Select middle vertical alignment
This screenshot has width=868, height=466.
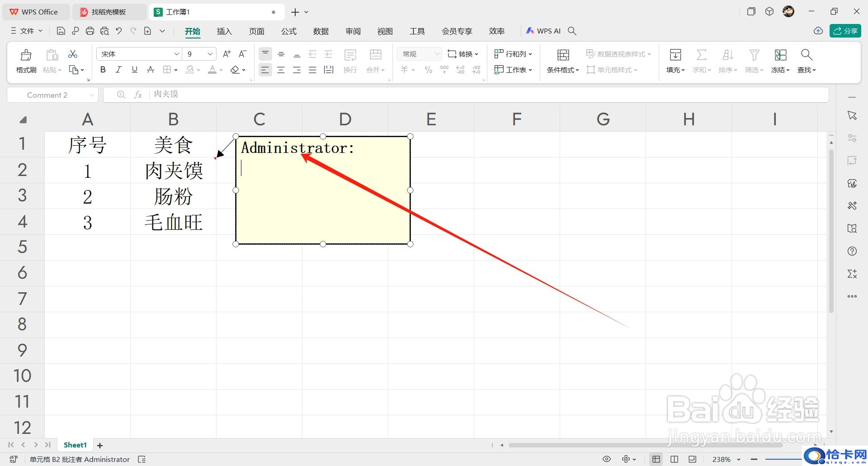point(281,54)
